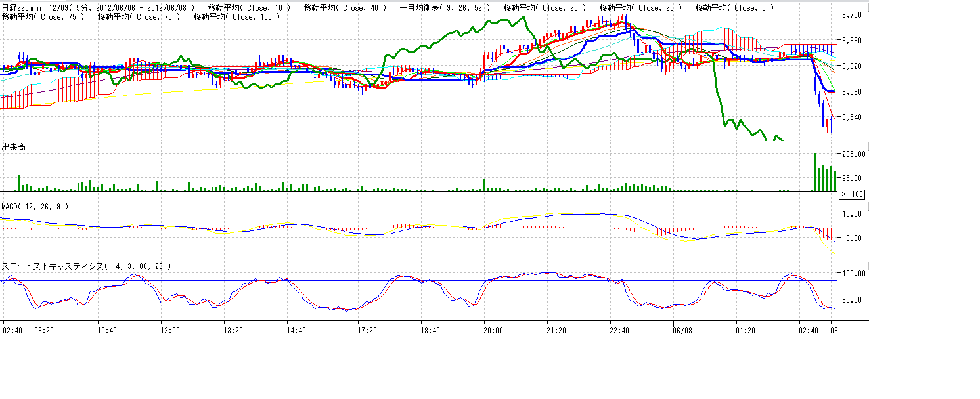This screenshot has width=980, height=399.
Task: Click the MACD( 12, 26, 9 ) panel label
Action: (x=34, y=206)
